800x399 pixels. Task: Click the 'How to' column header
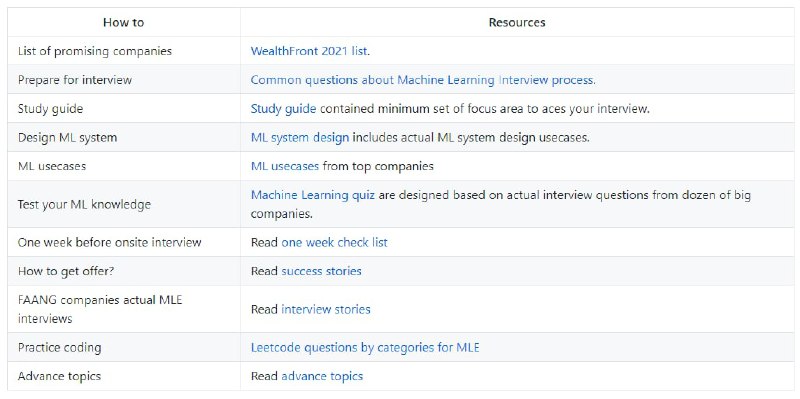pyautogui.click(x=123, y=22)
